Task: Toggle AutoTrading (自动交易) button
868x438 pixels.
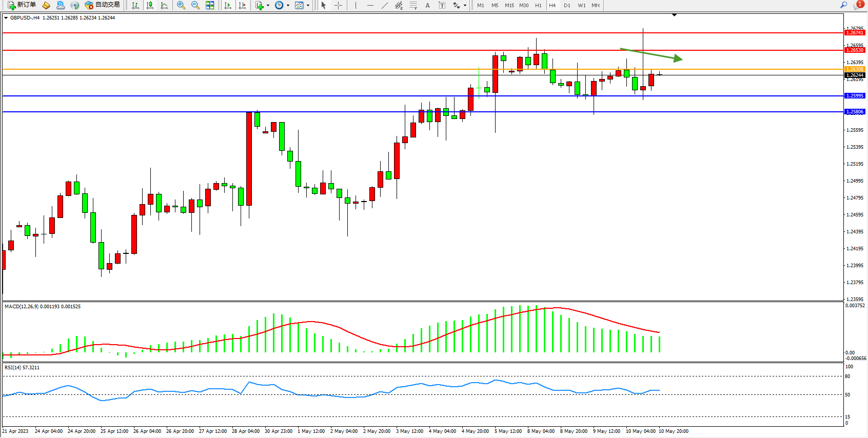Action: (103, 5)
